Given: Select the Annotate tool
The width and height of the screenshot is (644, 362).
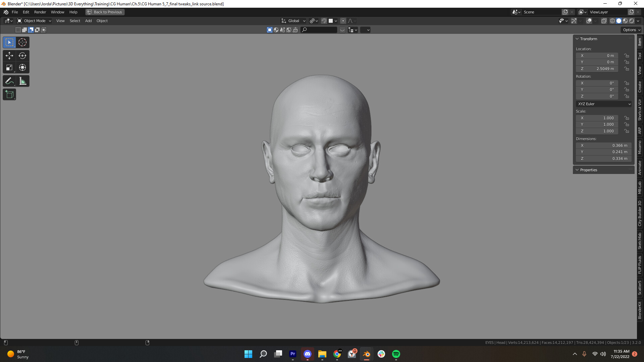Looking at the screenshot, I should tap(9, 81).
